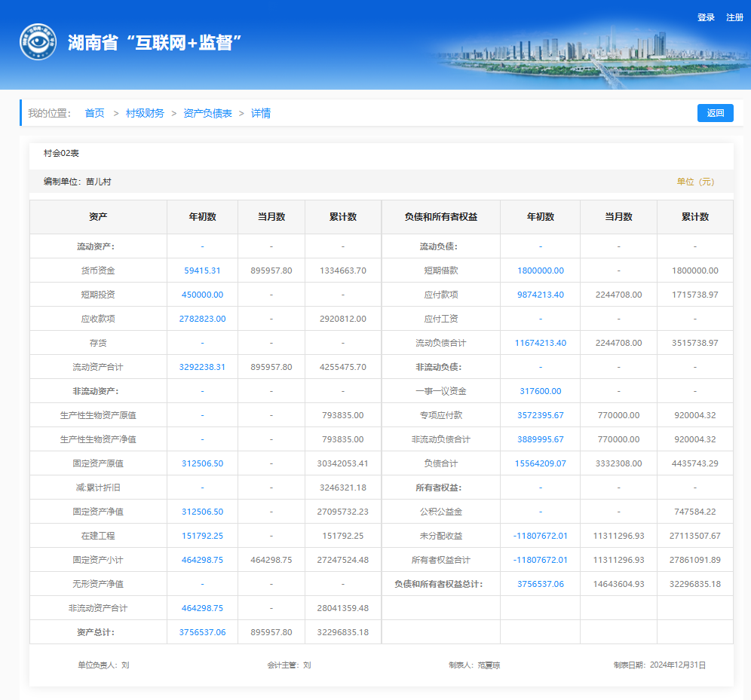This screenshot has height=700, width=751.
Task: Click 编制单位: 苗儿村 label
Action: [78, 182]
